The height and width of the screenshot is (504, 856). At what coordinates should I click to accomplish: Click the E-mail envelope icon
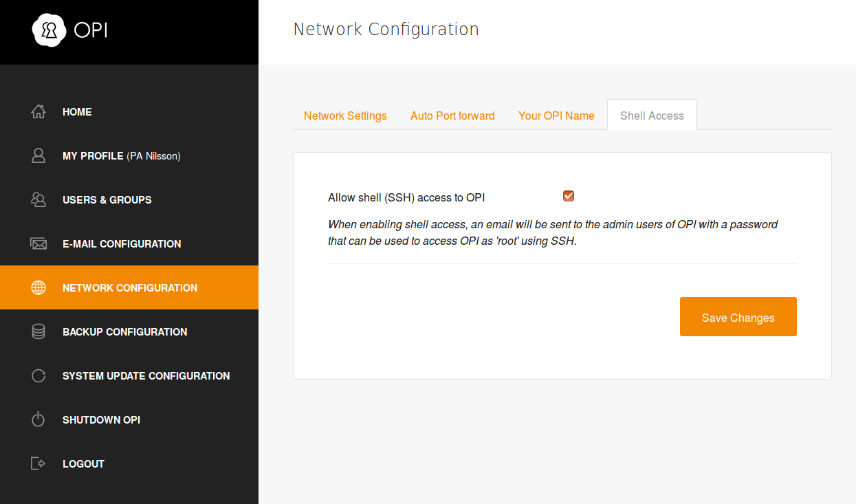[39, 243]
